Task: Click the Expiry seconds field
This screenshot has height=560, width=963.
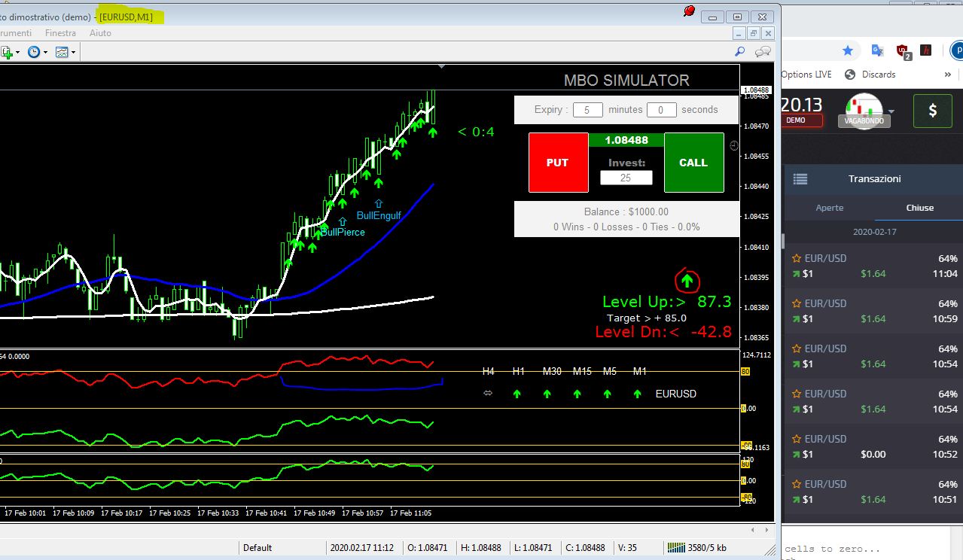Action: [x=661, y=110]
